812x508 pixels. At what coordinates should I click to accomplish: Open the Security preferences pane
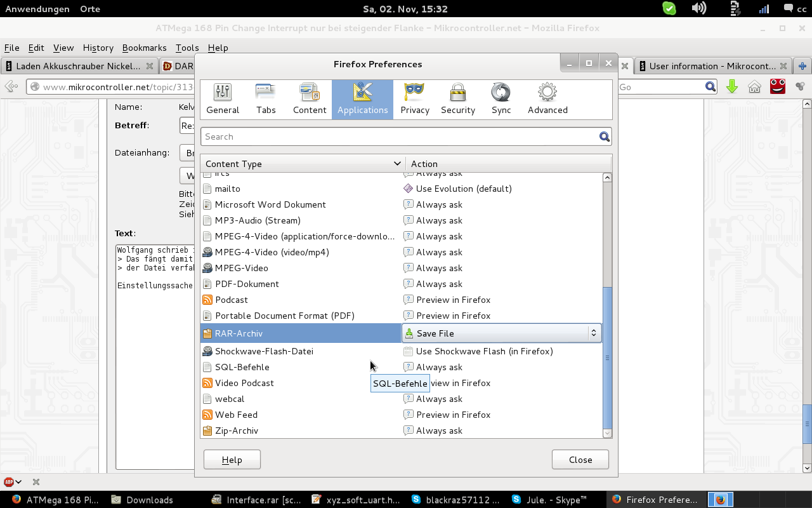(458, 99)
